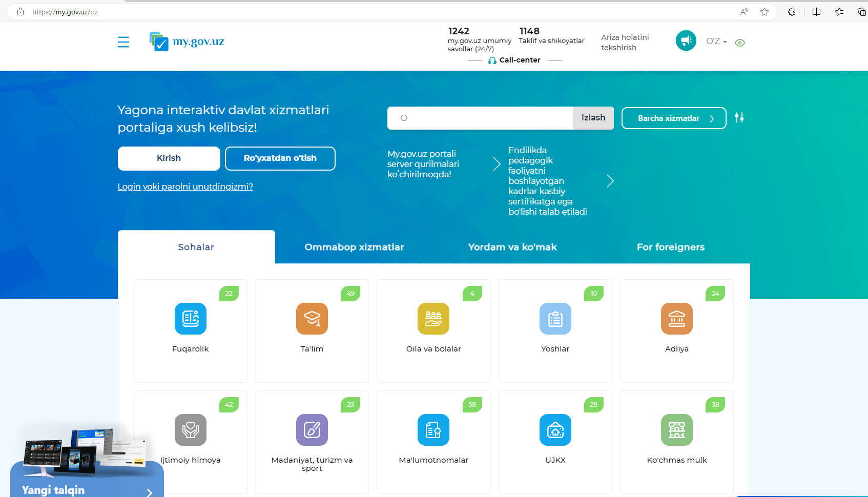868x497 pixels.
Task: Click the Izlash search button
Action: coord(593,118)
